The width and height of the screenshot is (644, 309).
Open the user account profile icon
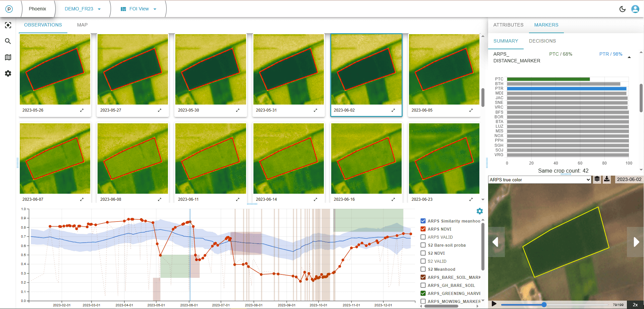[x=635, y=9]
